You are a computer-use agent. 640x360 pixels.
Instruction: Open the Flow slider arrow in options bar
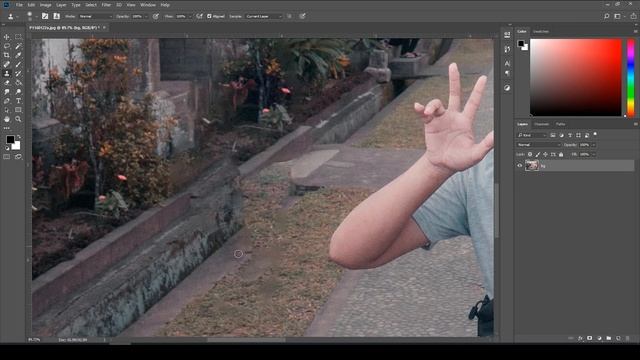coord(190,17)
